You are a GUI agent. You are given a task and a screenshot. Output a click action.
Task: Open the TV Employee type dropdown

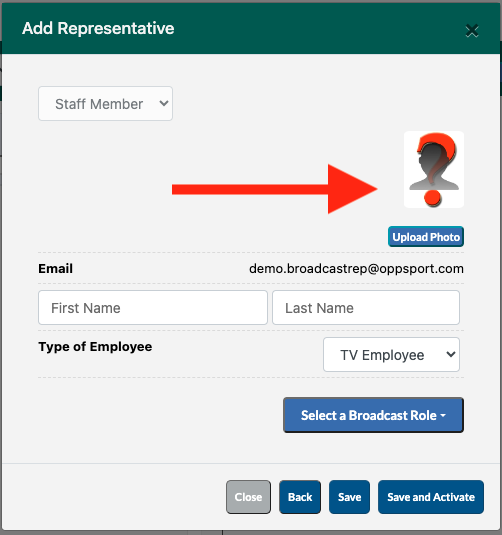click(391, 355)
